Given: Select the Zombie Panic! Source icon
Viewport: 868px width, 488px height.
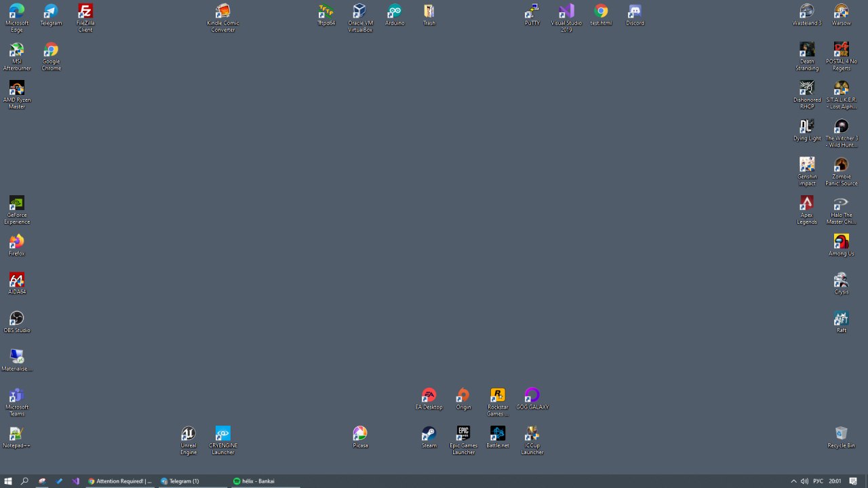Looking at the screenshot, I should point(842,171).
